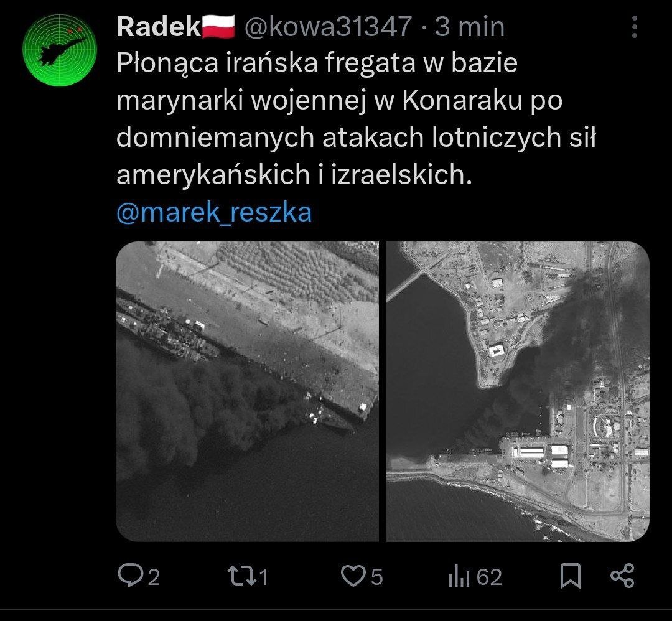Click the reply count showing 2
672x621 pixels.
[154, 577]
